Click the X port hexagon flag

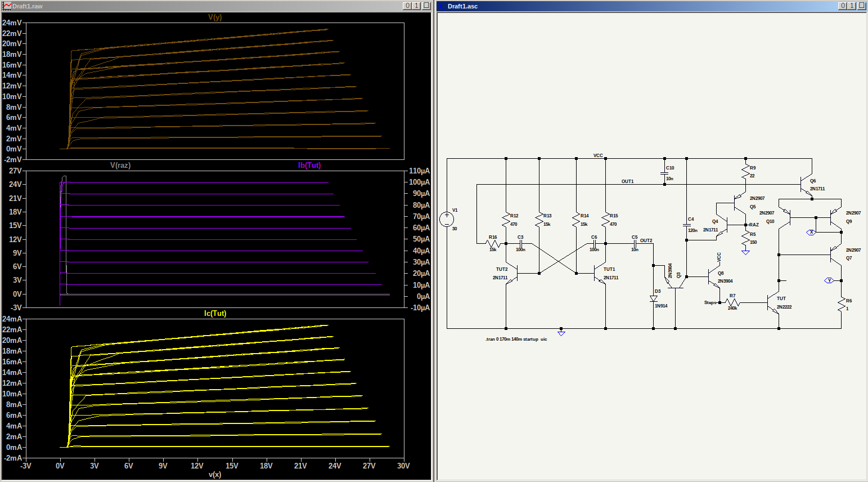(x=811, y=232)
